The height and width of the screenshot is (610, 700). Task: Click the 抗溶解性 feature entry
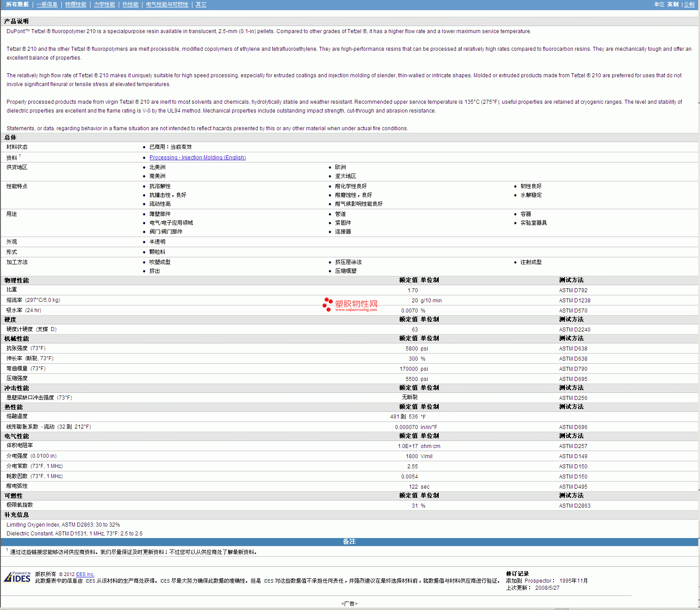(160, 186)
